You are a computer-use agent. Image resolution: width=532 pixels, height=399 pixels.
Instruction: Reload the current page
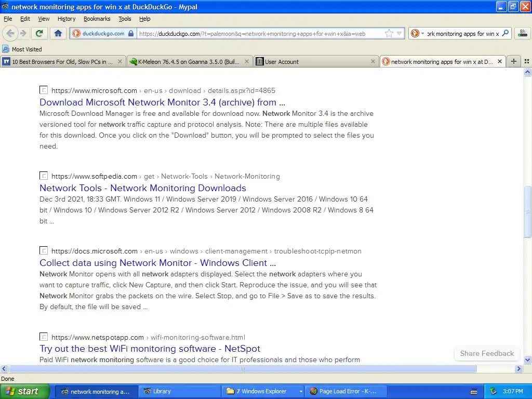(39, 33)
